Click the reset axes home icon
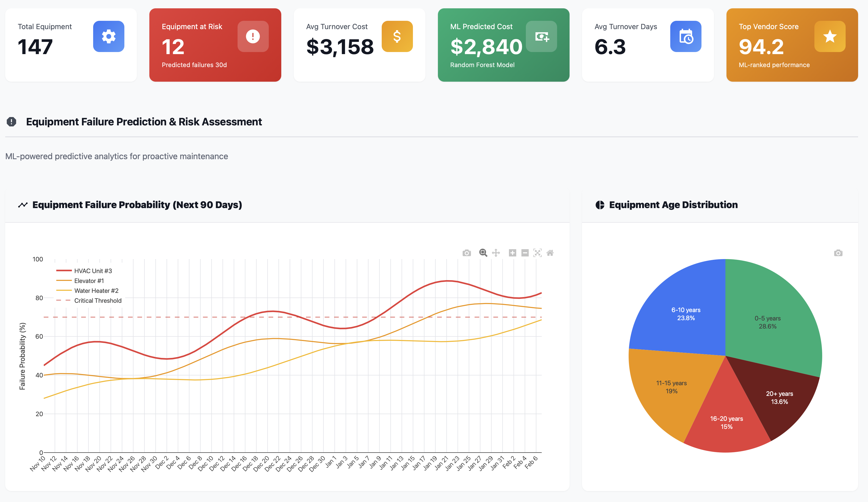The width and height of the screenshot is (868, 502). (550, 253)
